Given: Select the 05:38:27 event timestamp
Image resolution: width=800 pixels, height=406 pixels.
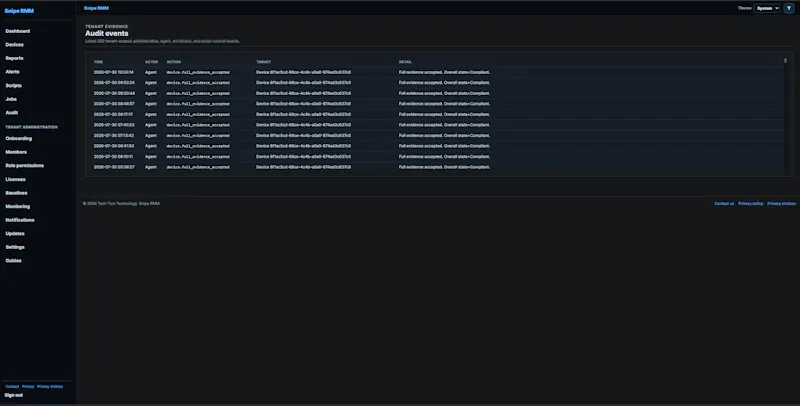Looking at the screenshot, I should pos(114,167).
